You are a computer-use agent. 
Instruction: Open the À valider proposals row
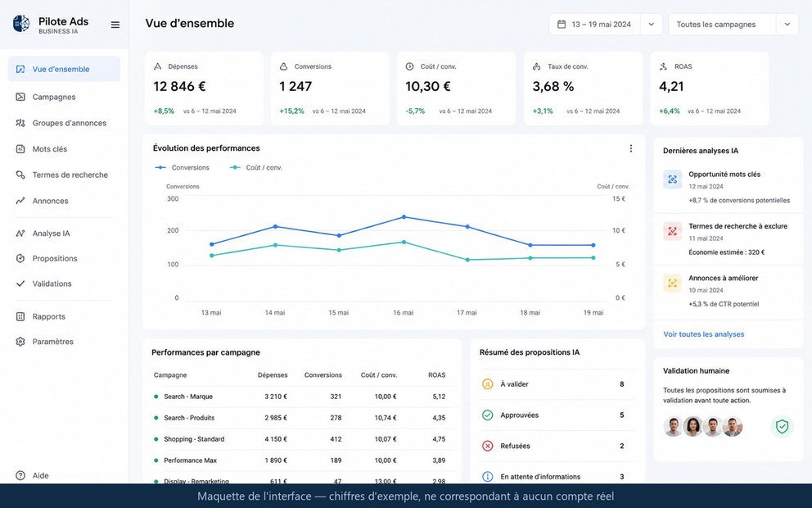click(557, 384)
